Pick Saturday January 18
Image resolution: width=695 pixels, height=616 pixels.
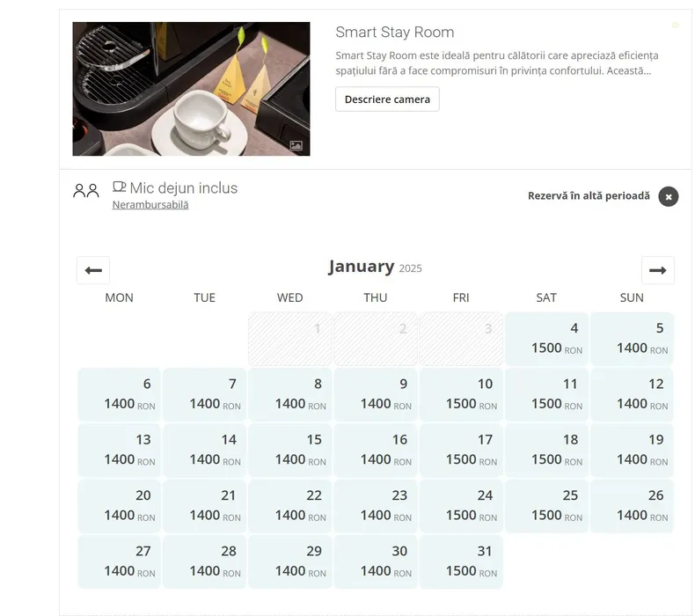click(546, 450)
